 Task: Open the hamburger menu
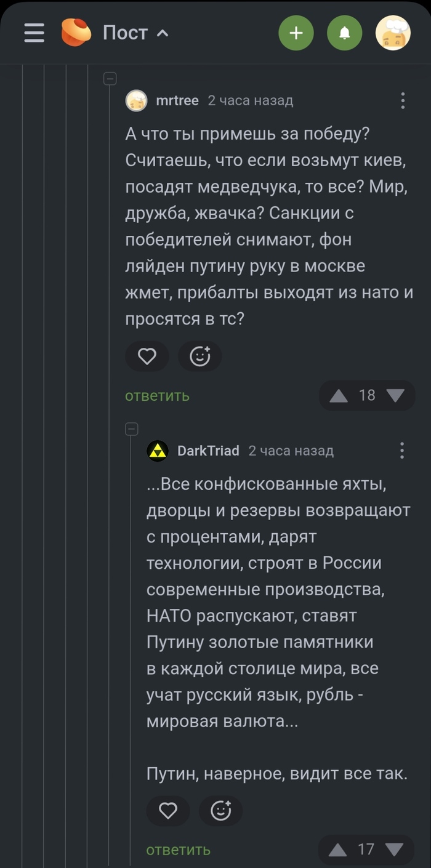(34, 33)
